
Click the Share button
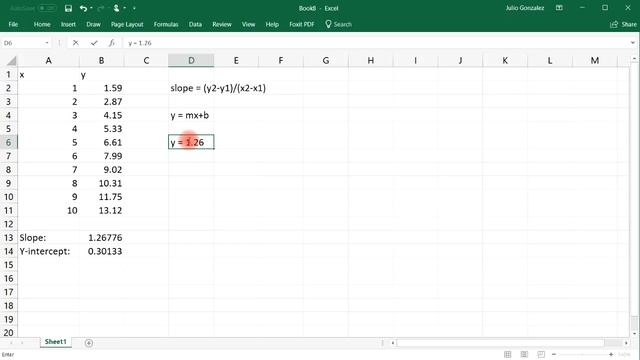(x=623, y=24)
